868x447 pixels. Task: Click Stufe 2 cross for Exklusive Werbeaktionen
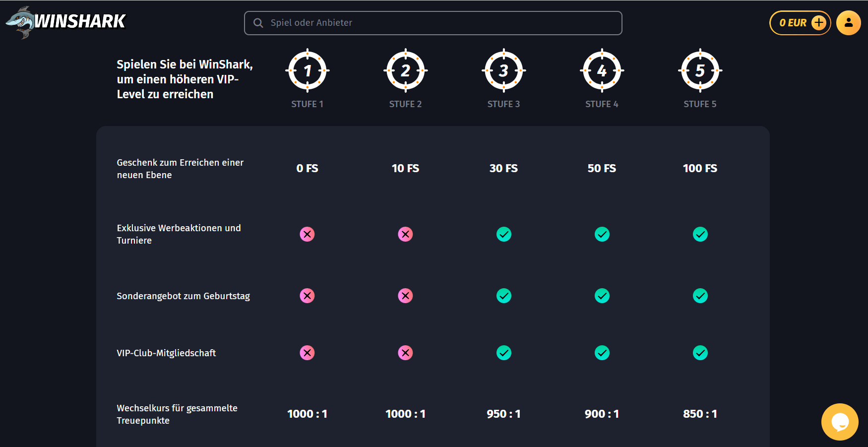[406, 234]
